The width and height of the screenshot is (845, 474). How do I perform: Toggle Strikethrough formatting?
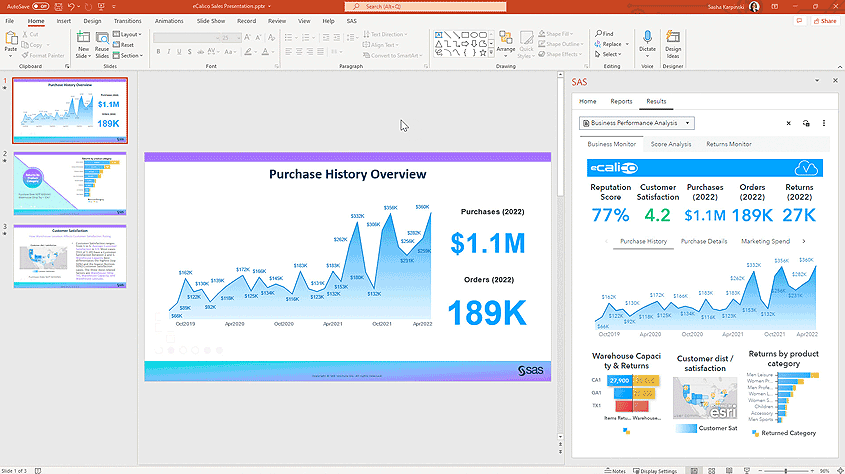click(200, 52)
